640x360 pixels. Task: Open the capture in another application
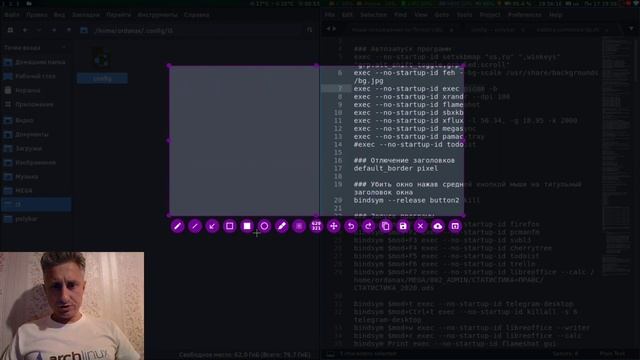pos(455,226)
